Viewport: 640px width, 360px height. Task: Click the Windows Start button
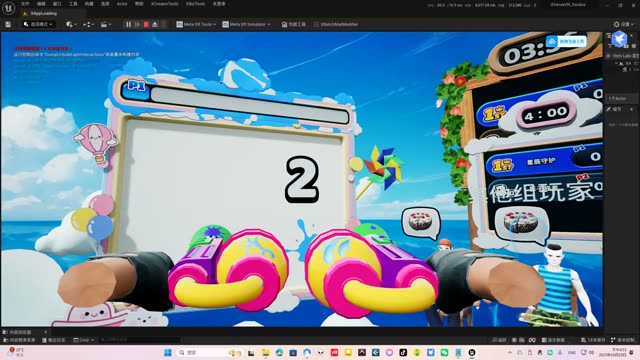click(x=168, y=353)
